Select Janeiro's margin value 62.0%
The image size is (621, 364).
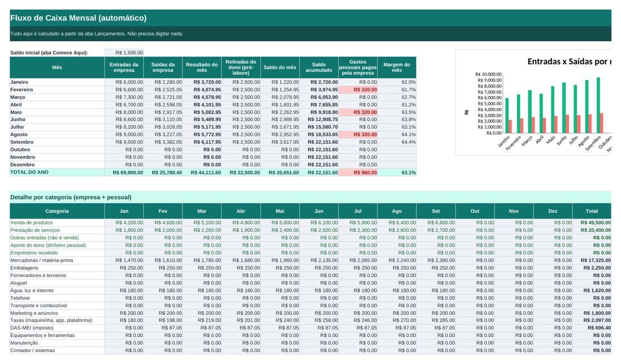point(397,82)
